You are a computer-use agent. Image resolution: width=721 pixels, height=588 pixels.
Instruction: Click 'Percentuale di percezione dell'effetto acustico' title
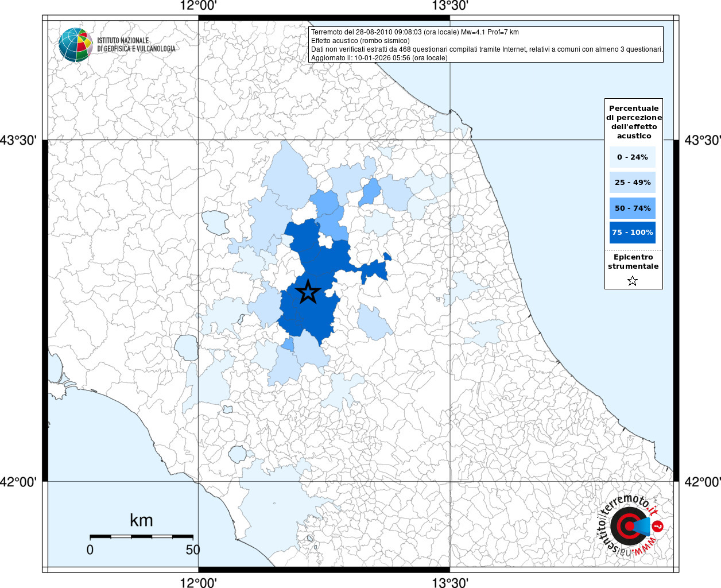(634, 122)
